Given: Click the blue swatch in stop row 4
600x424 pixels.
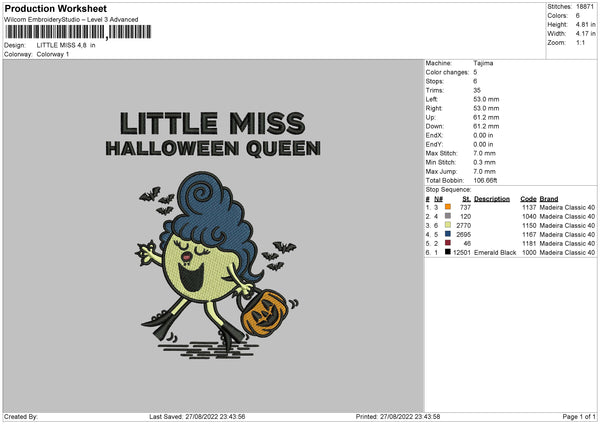Looking at the screenshot, I should pyautogui.click(x=448, y=234).
